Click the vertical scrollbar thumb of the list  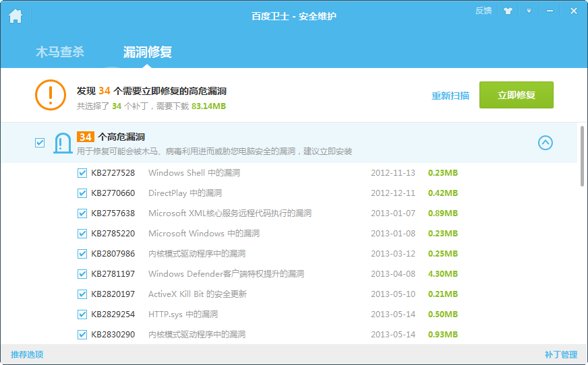tap(582, 156)
